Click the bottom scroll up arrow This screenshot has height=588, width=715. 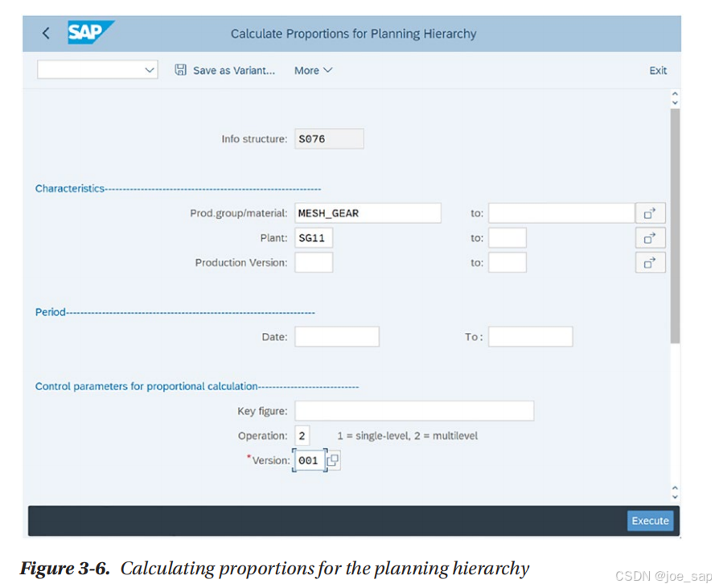click(x=675, y=488)
